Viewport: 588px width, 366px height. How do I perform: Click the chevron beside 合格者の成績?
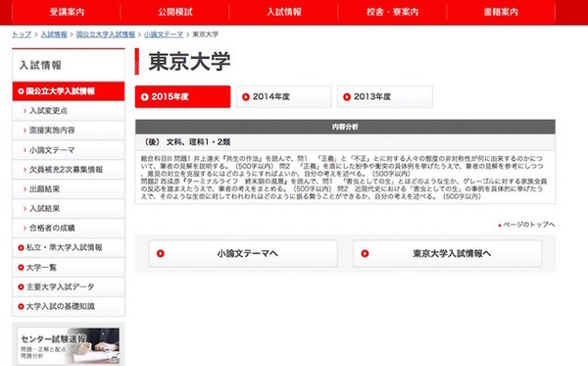pos(24,228)
